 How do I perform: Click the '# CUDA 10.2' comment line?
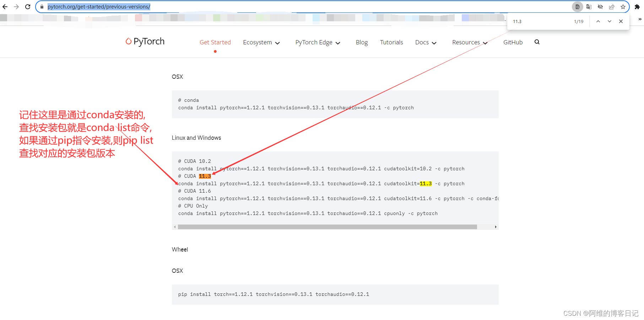coord(194,161)
